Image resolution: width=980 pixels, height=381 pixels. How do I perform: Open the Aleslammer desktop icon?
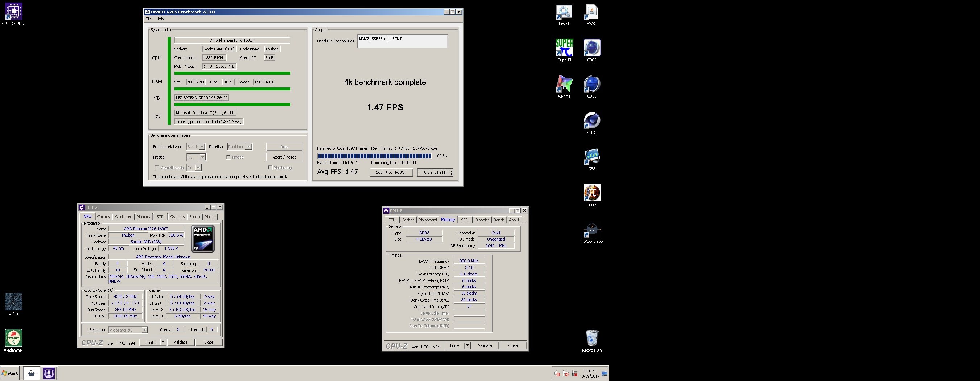click(x=13, y=340)
